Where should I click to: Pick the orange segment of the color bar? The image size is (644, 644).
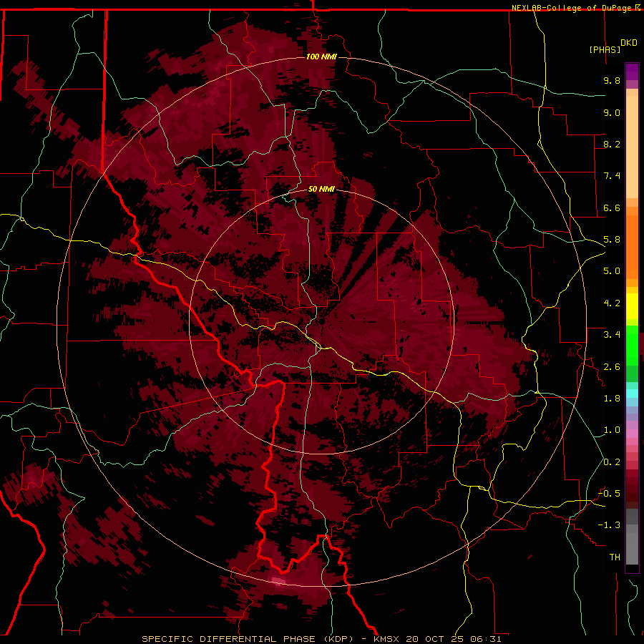click(x=632, y=246)
